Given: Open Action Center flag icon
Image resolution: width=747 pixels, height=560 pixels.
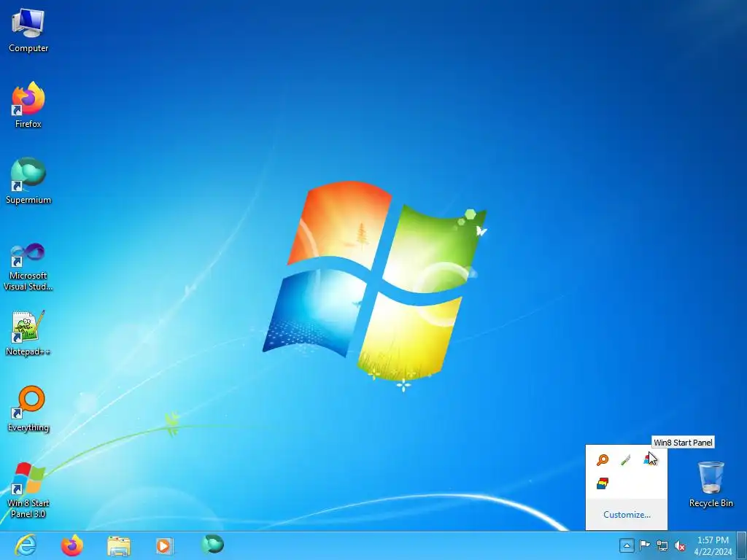Looking at the screenshot, I should (644, 545).
